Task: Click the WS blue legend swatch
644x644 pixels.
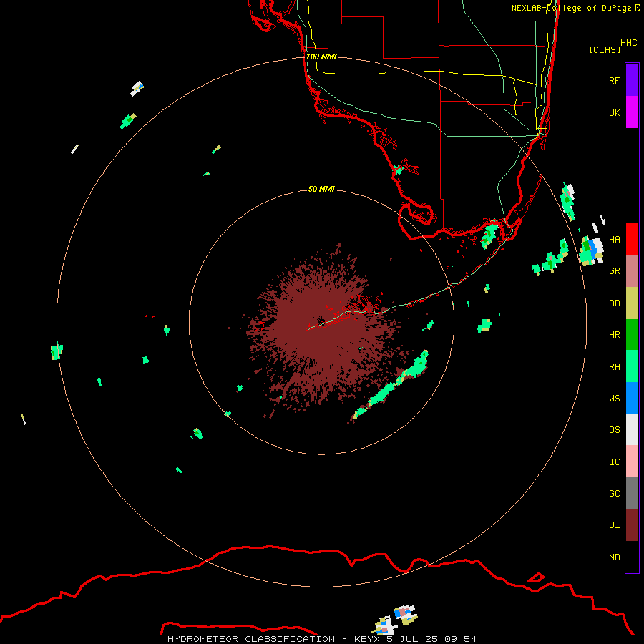Action: tap(632, 398)
